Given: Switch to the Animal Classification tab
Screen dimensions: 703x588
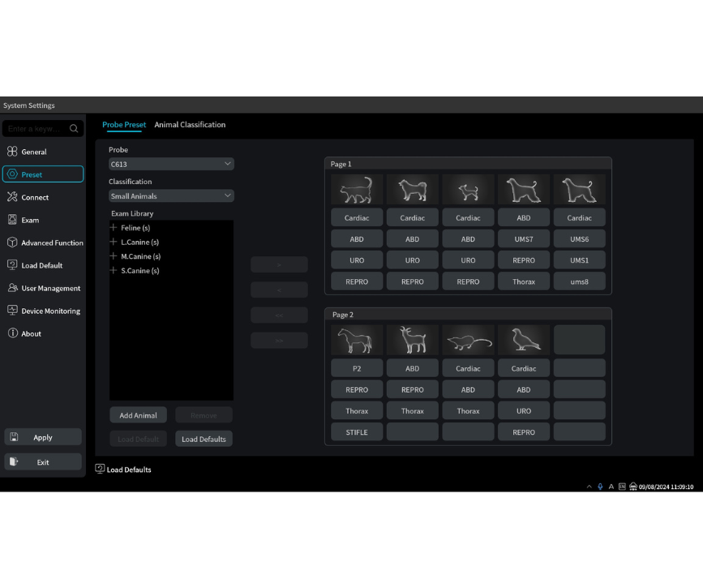Looking at the screenshot, I should point(190,125).
